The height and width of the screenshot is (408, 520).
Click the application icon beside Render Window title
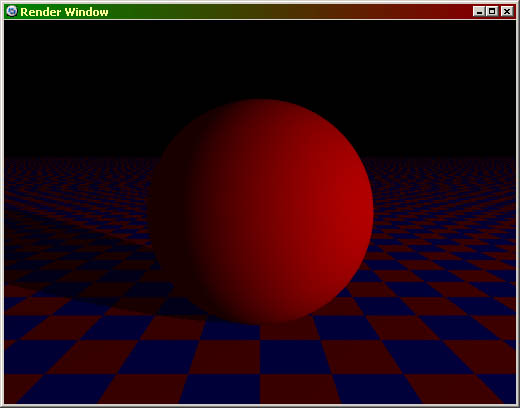(11, 11)
